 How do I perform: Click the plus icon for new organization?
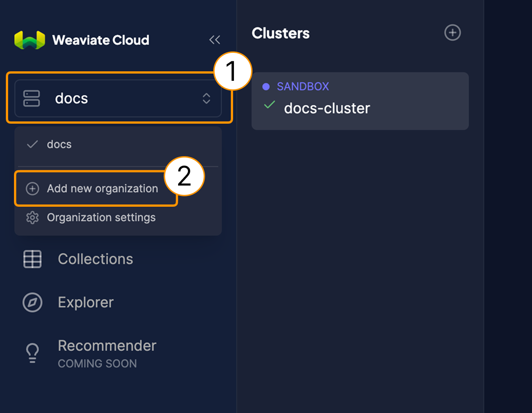(32, 189)
